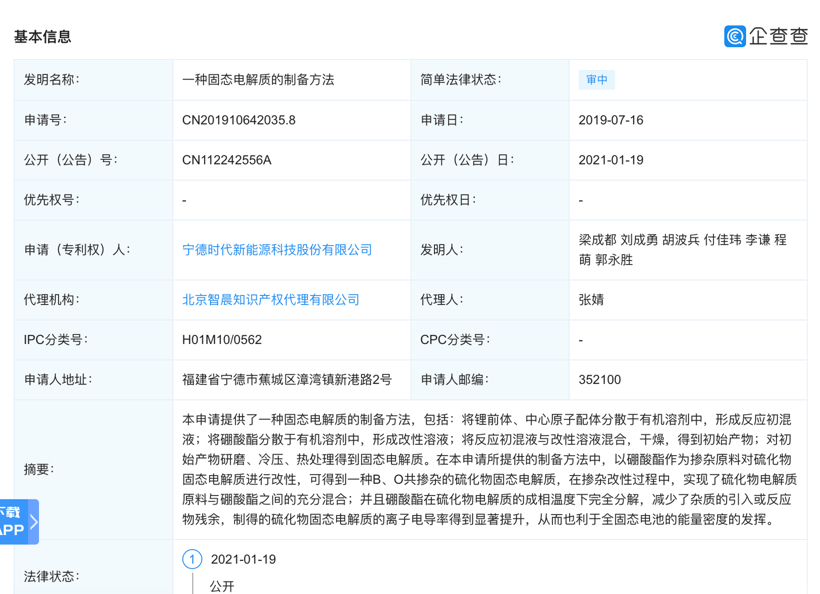820x594 pixels.
Task: Click the 法律状态 field label
Action: tap(51, 576)
